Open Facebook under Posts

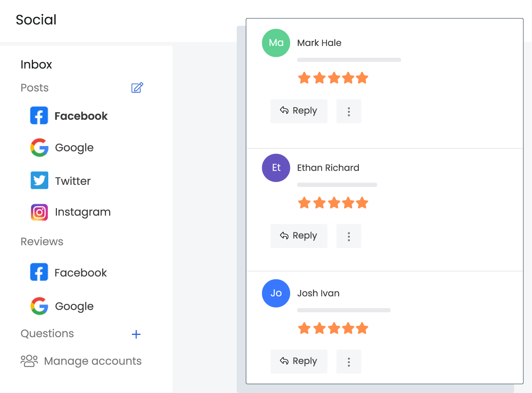click(69, 116)
